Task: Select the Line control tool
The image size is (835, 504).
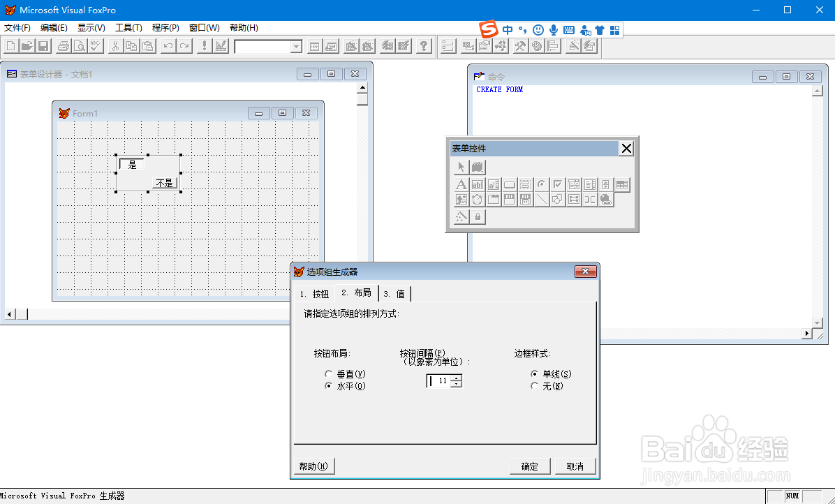Action: tap(542, 200)
